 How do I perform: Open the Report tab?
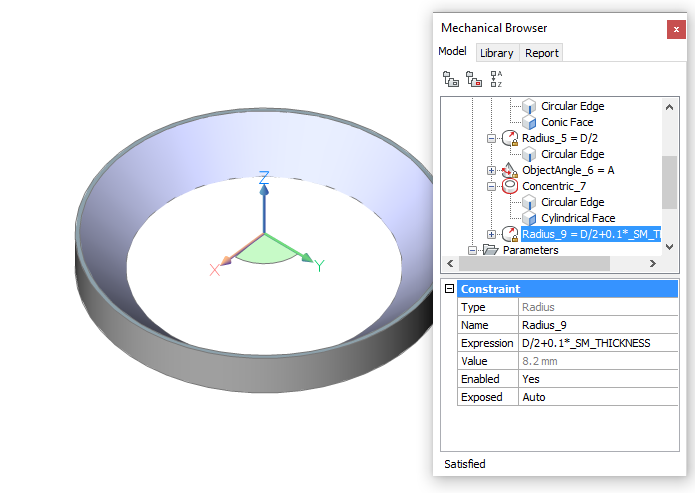click(542, 53)
